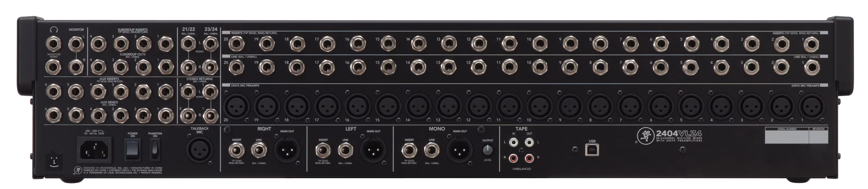Click the Monitor Mono output jack
Screen dimensions: 868x189
pos(54,67)
